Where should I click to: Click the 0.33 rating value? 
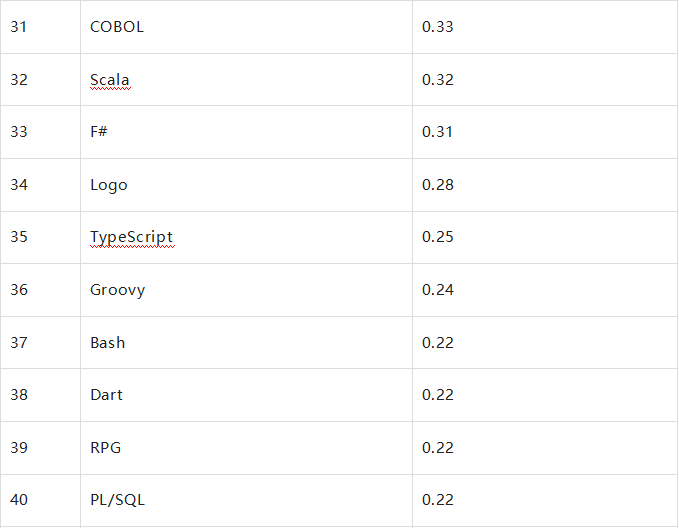pyautogui.click(x=437, y=27)
